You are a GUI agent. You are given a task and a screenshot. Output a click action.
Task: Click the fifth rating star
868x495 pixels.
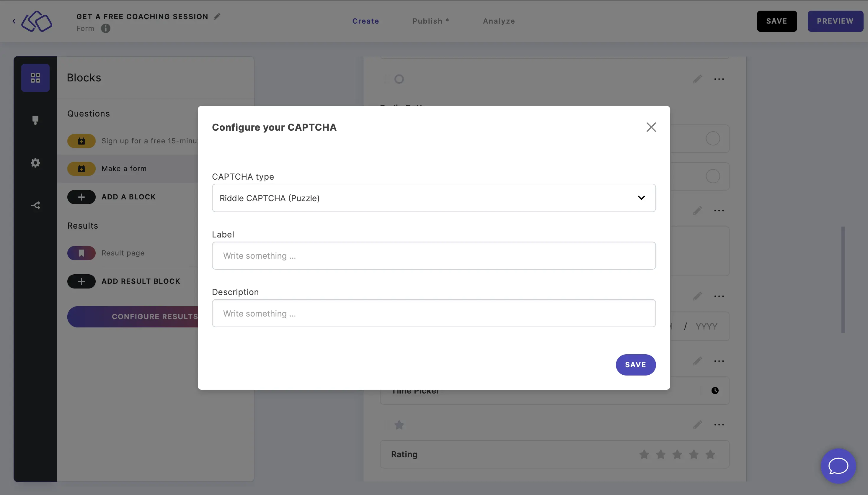710,454
